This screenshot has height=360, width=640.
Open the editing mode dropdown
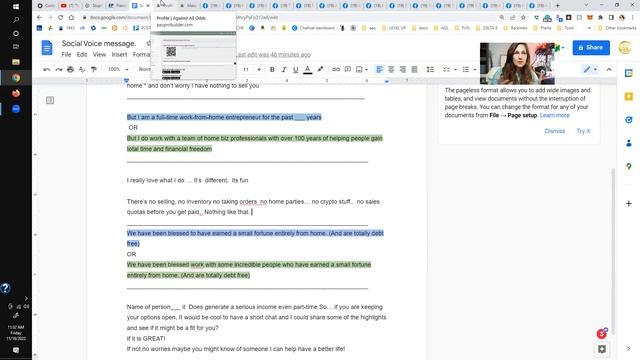click(x=590, y=69)
